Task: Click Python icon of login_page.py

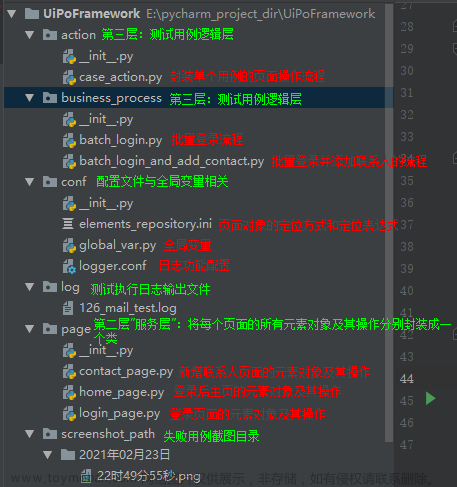Action: point(69,413)
